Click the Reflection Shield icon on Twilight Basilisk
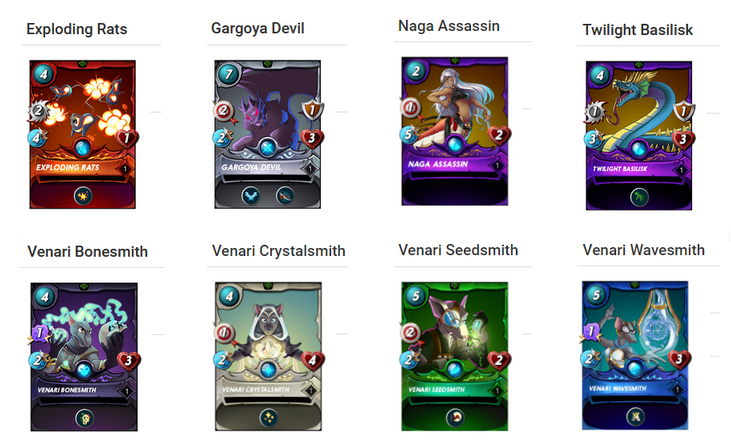Screen dimensions: 731x446 click(639, 198)
